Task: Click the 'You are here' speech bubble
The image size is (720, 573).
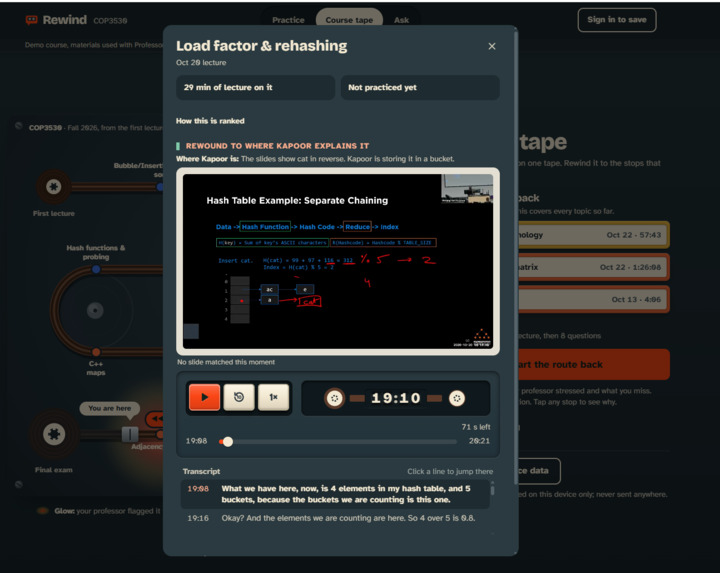Action: tap(110, 409)
